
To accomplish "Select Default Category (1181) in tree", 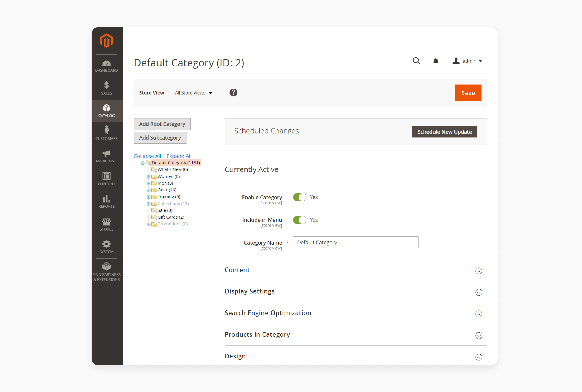I will coord(176,163).
